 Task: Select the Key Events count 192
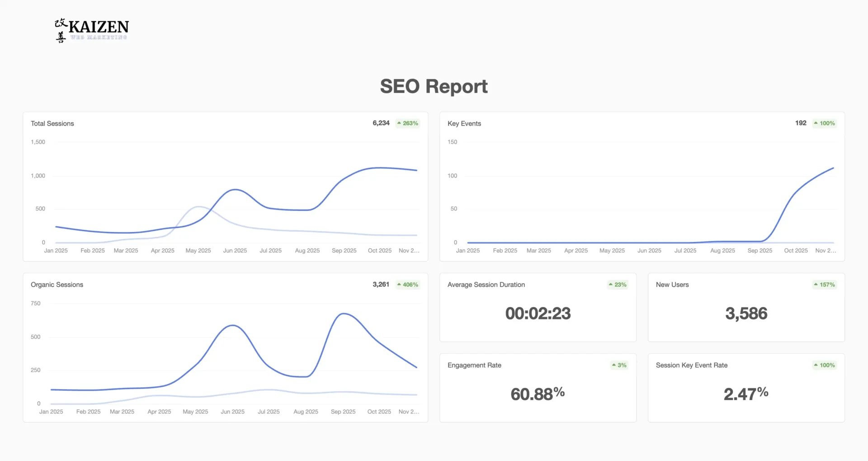tap(800, 123)
